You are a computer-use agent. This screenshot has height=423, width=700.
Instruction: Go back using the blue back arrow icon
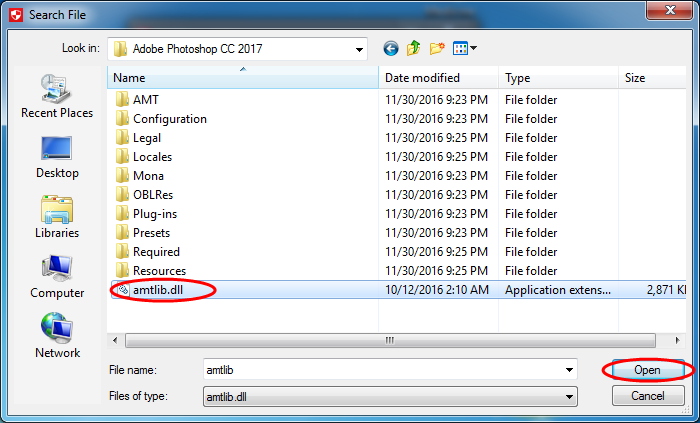tap(391, 48)
